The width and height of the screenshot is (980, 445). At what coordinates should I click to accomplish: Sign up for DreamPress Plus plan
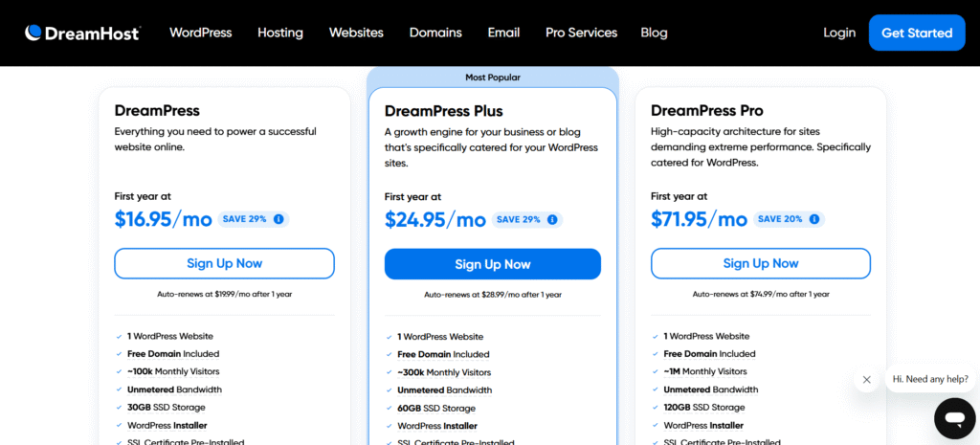(492, 264)
